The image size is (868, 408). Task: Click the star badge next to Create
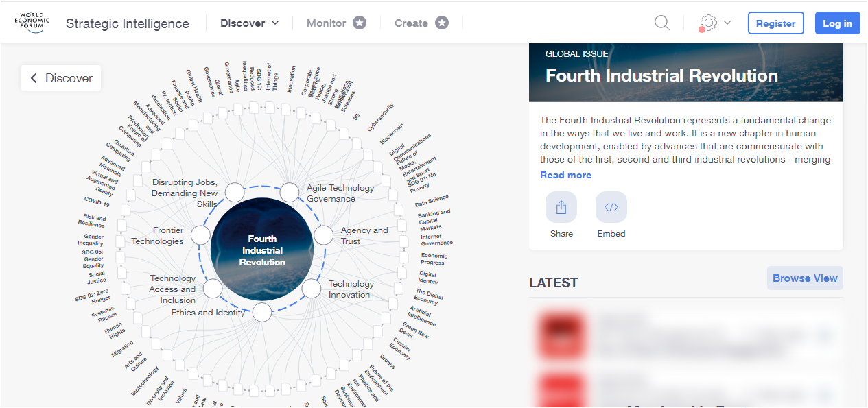tap(442, 23)
